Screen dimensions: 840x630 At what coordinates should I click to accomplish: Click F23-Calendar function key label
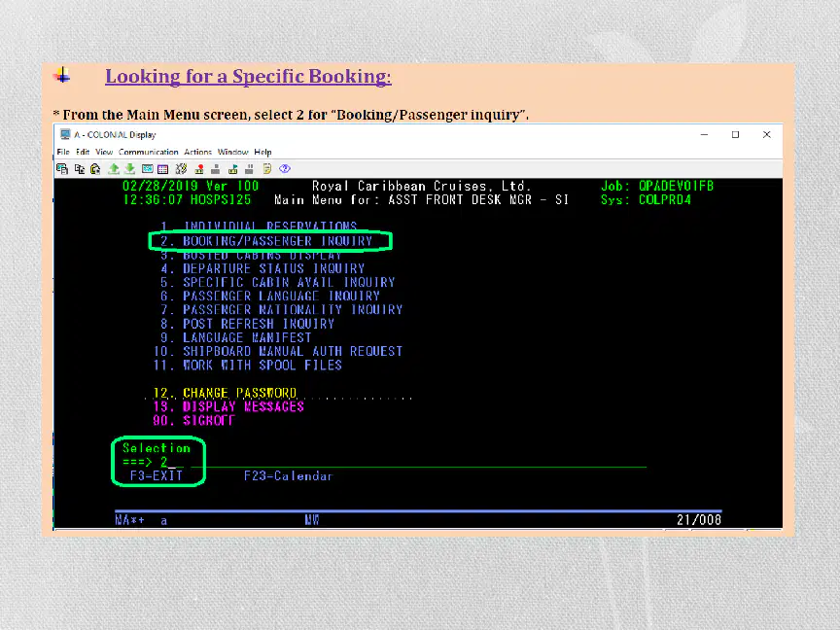288,475
